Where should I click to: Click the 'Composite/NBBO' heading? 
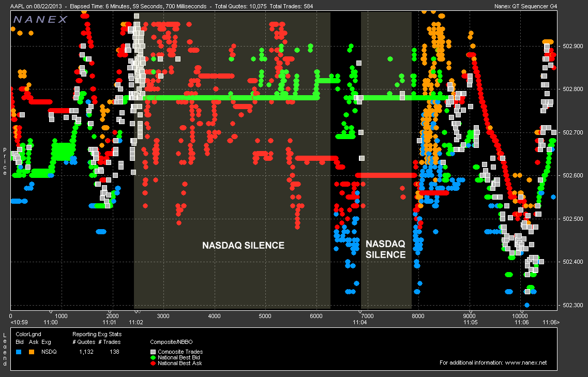[x=171, y=342]
